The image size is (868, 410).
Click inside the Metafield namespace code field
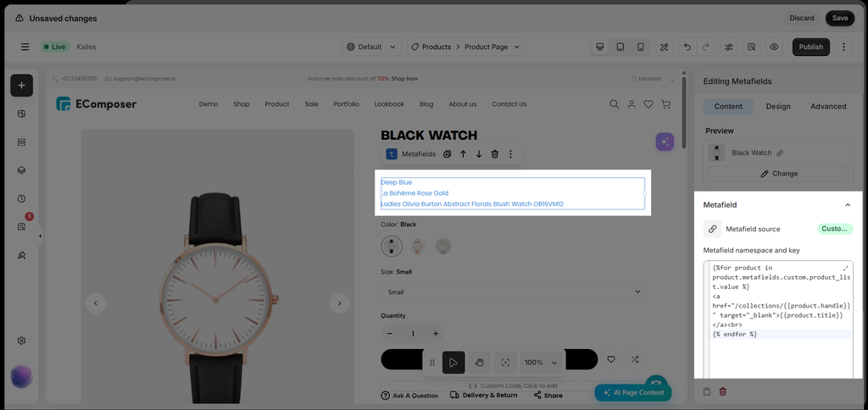(x=778, y=319)
